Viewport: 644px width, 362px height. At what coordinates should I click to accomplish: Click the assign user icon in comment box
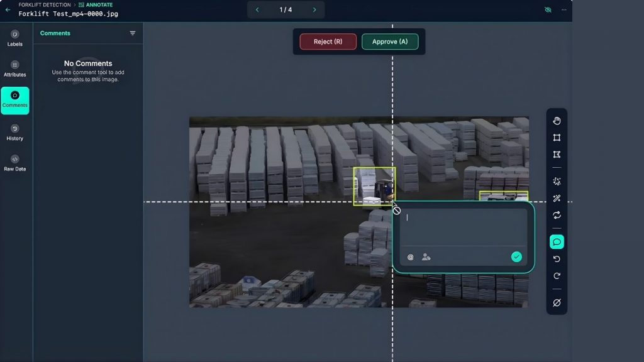(426, 257)
